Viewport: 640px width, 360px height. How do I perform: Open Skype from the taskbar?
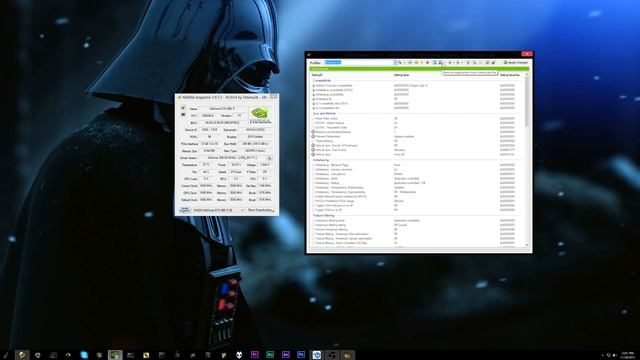[84, 355]
